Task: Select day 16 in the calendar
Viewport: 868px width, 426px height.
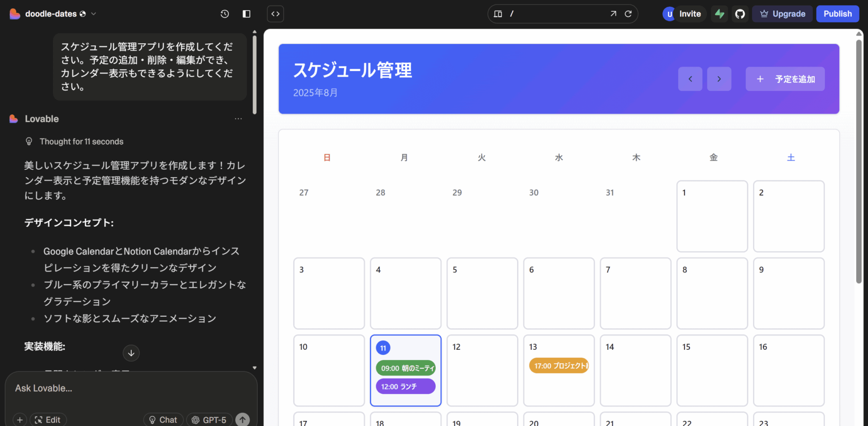Action: [789, 371]
